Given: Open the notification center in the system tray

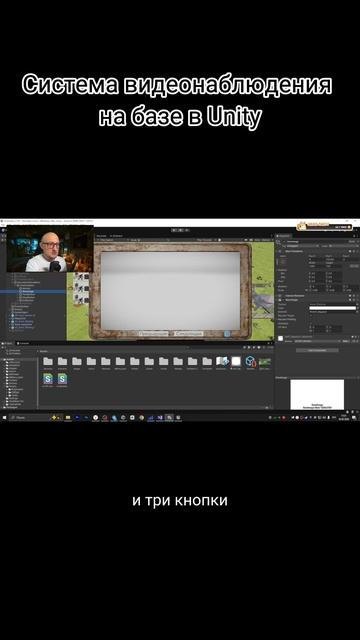Looking at the screenshot, I should pyautogui.click(x=354, y=418).
